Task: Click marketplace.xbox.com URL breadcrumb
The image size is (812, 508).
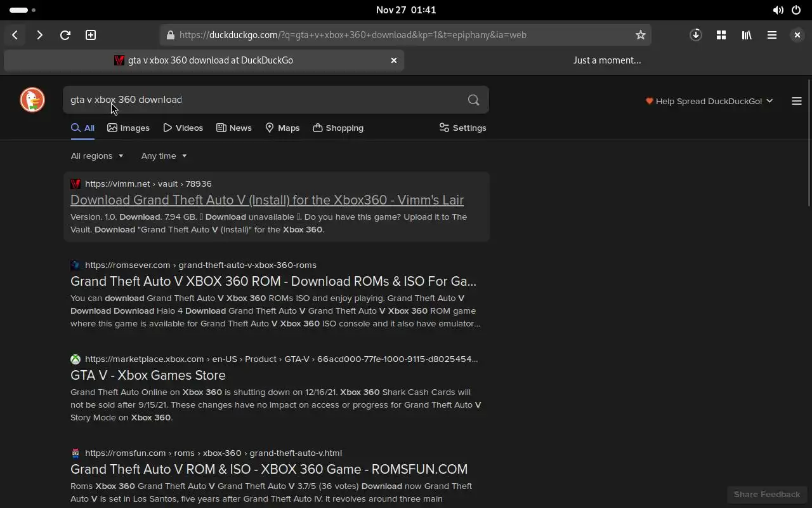Action: (x=282, y=359)
